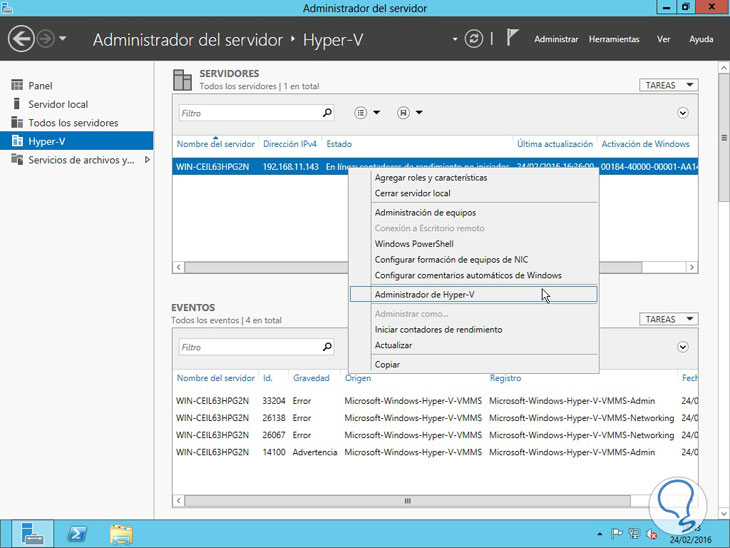Click the Servidores Filtro input field
The width and height of the screenshot is (730, 548).
click(x=256, y=113)
